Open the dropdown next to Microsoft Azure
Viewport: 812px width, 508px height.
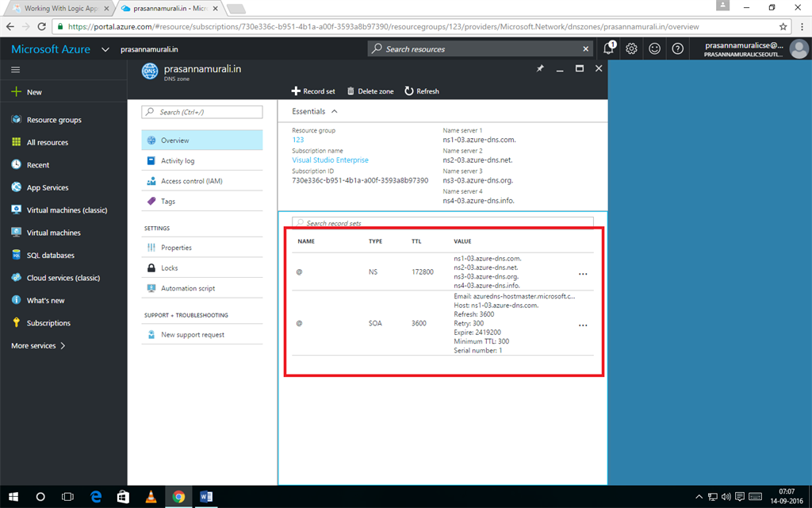[105, 49]
